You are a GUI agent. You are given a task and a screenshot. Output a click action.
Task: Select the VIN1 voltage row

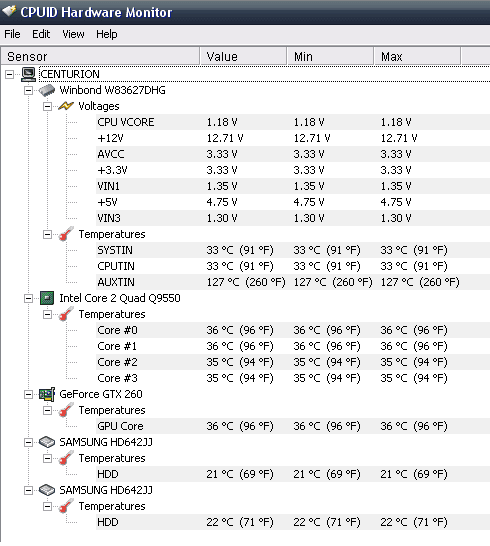(293, 186)
